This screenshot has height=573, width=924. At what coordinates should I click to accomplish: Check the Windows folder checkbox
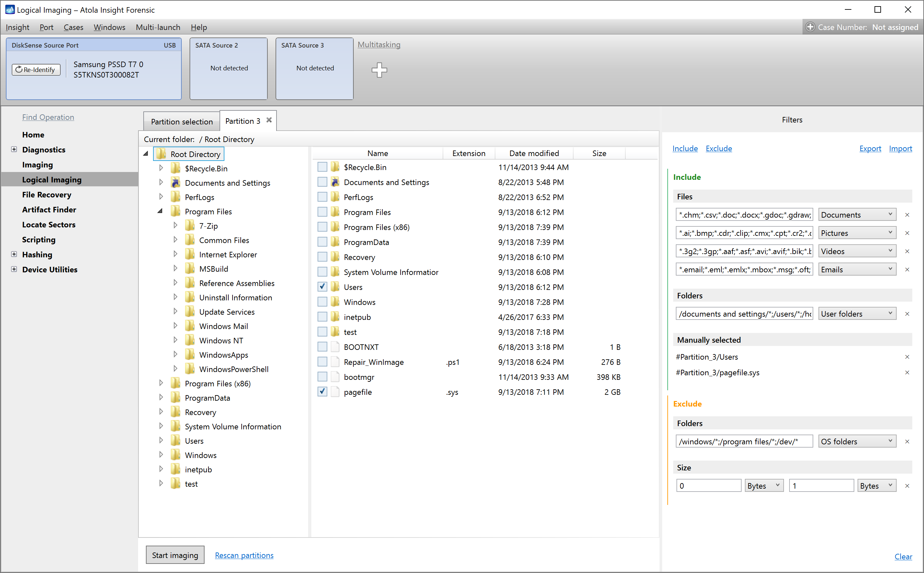tap(322, 302)
